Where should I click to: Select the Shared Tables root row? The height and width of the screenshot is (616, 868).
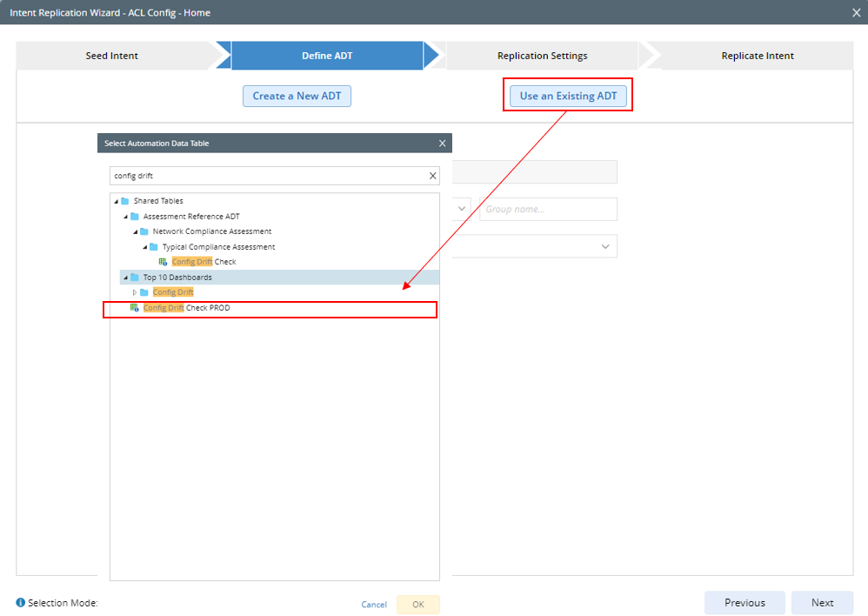[x=275, y=201]
